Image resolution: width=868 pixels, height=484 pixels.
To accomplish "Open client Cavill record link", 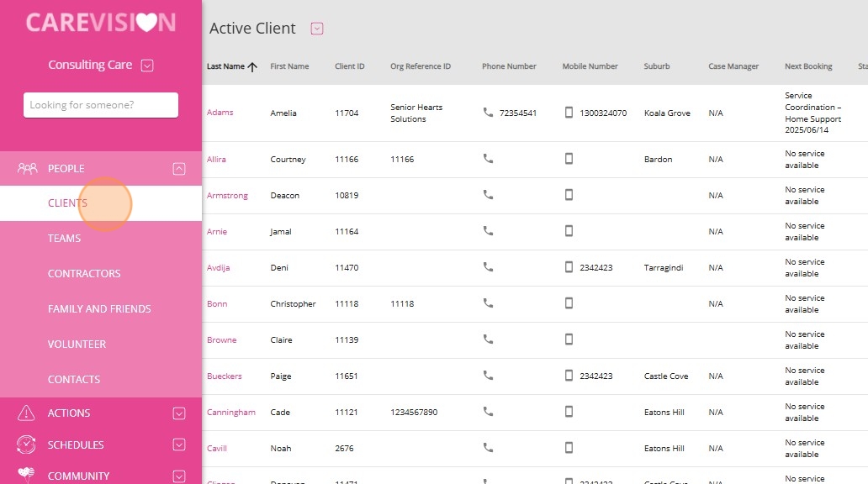I will pos(216,448).
